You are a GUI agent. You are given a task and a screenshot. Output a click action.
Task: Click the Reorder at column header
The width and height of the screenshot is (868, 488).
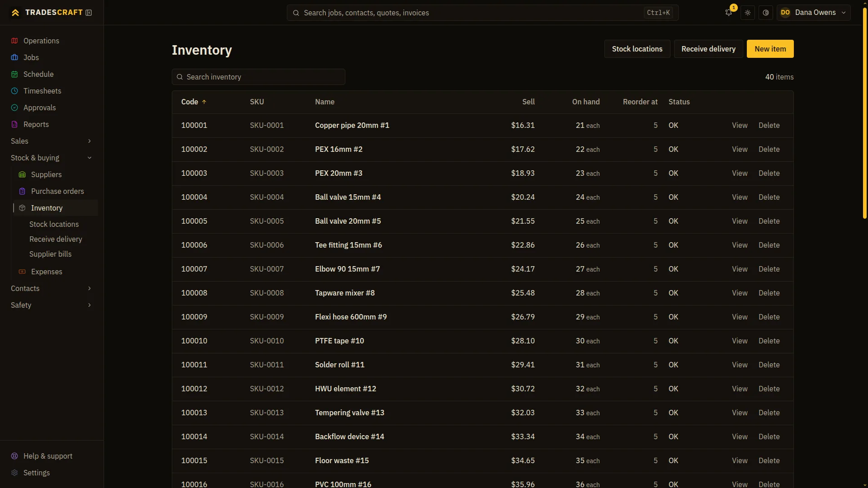[x=640, y=102]
